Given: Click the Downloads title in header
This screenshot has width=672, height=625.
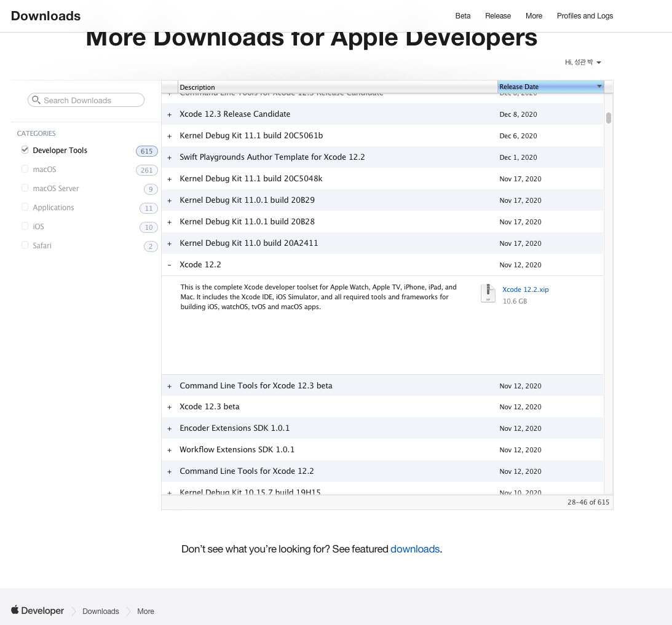Looking at the screenshot, I should (46, 16).
